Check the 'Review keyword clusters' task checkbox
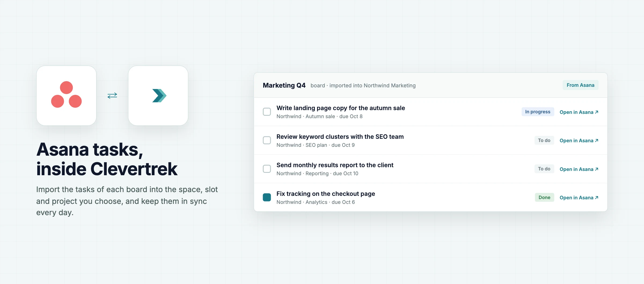 (267, 140)
